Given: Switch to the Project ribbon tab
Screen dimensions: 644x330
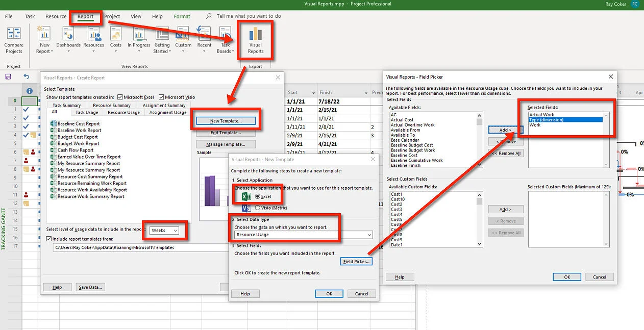Looking at the screenshot, I should click(112, 16).
